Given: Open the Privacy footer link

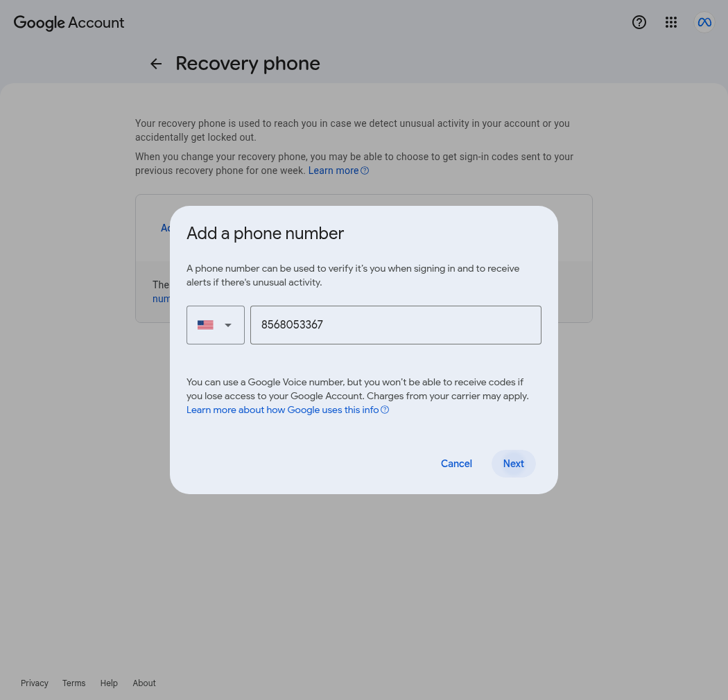Looking at the screenshot, I should point(35,683).
